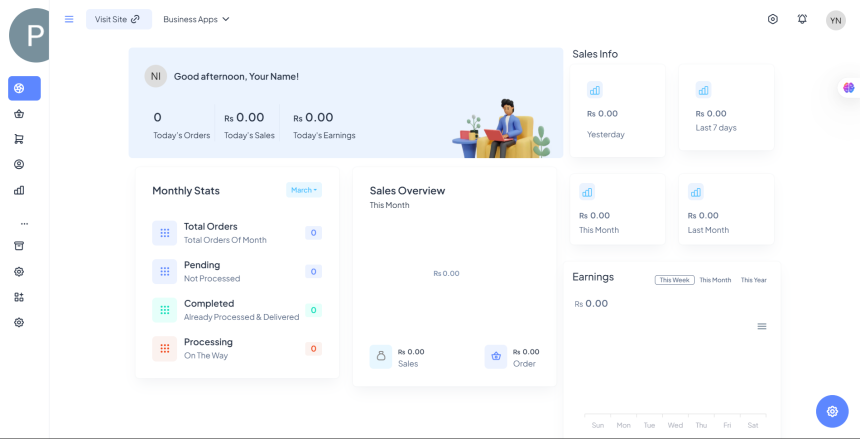Click the archive box sidebar icon
860x439 pixels.
pos(19,246)
